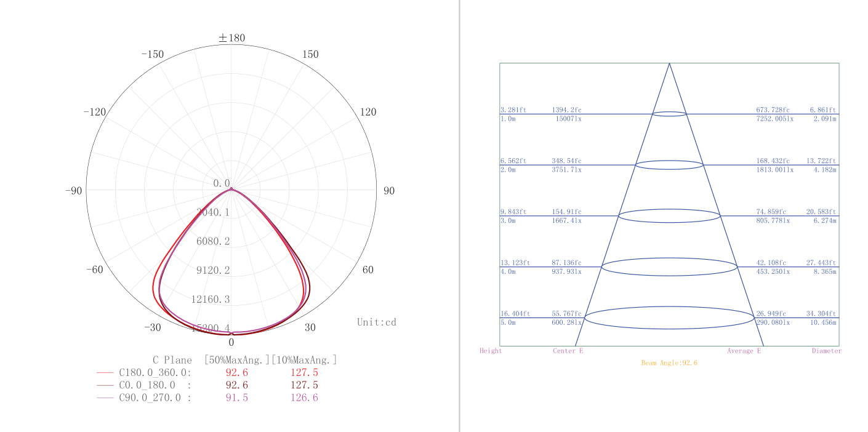Image resolution: width=868 pixels, height=432 pixels.
Task: Select the C0.0_180.0 legend entry
Action: point(155,385)
